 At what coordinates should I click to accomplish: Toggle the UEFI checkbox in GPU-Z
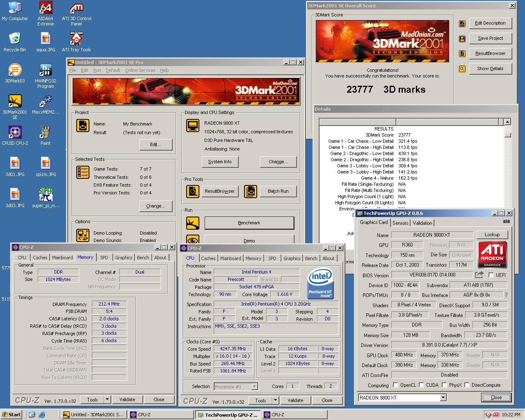491,275
